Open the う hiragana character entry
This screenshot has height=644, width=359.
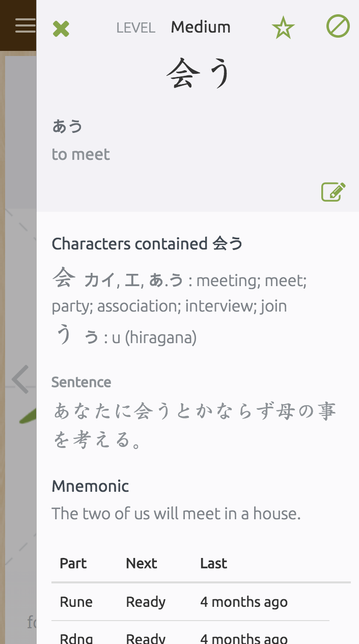(x=64, y=335)
